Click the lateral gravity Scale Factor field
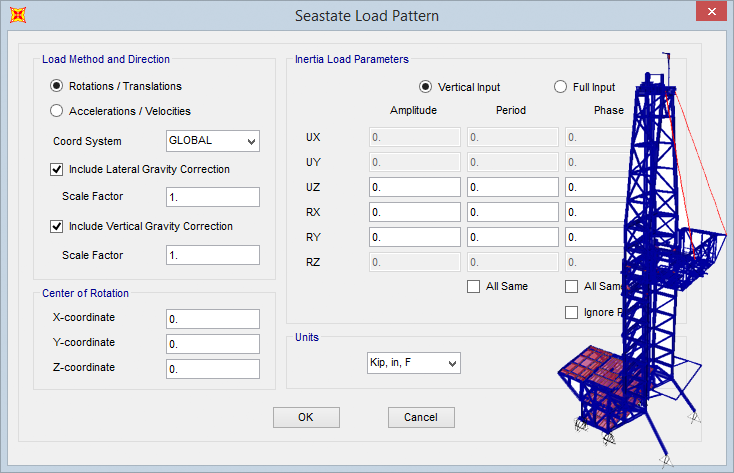 (x=213, y=198)
